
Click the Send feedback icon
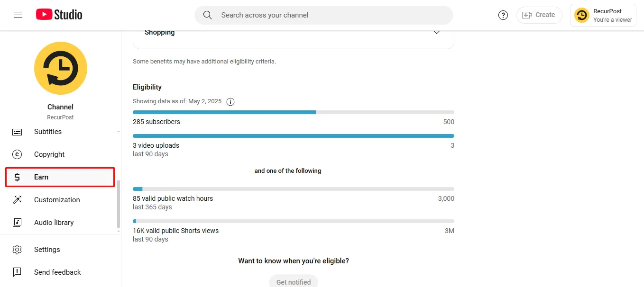[17, 272]
